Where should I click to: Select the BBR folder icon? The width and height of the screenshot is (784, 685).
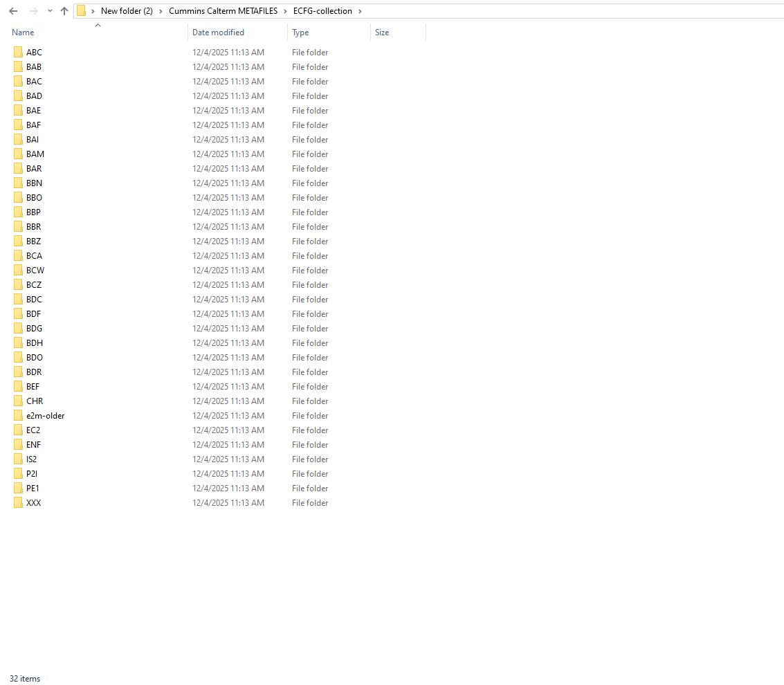tap(19, 226)
